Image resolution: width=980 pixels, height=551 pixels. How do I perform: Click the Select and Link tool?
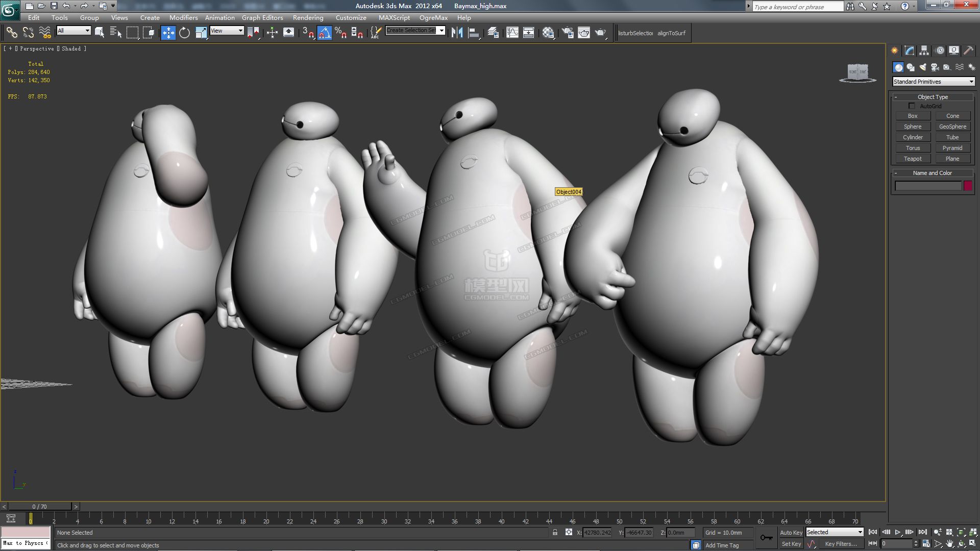click(12, 33)
